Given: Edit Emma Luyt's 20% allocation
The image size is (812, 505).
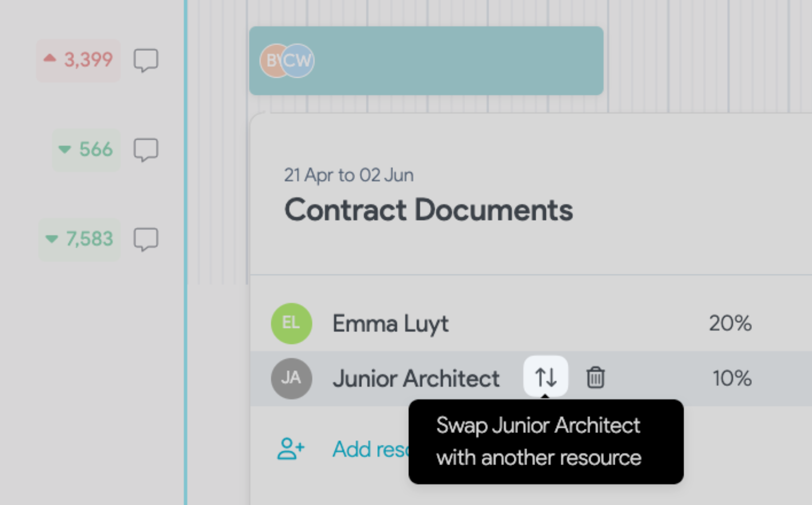Looking at the screenshot, I should pos(730,323).
